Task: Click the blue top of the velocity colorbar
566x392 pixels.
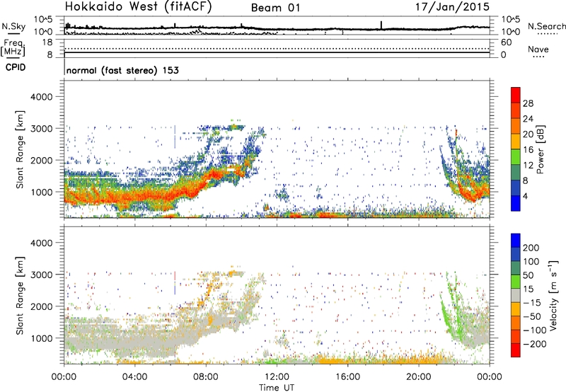Action: point(516,241)
